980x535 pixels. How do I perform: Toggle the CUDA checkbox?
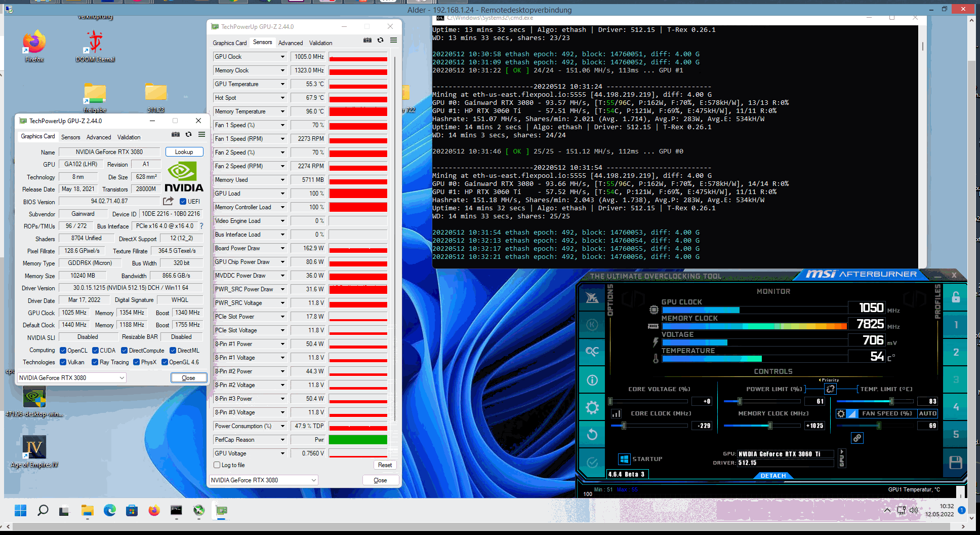[95, 351]
